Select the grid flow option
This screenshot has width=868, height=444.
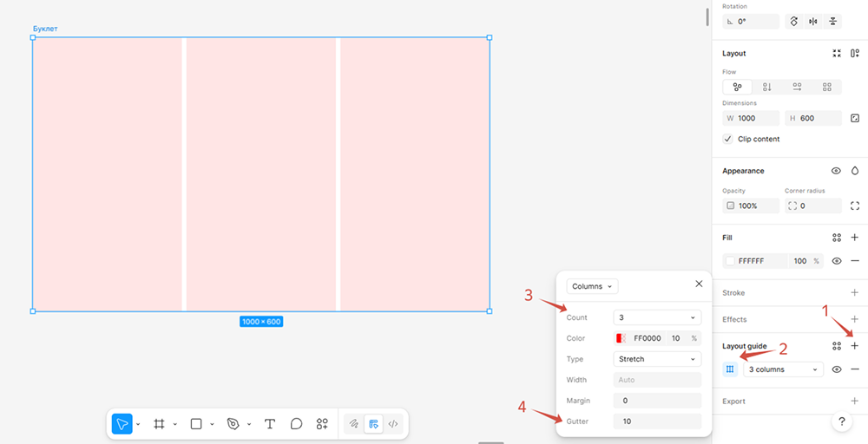click(x=827, y=87)
